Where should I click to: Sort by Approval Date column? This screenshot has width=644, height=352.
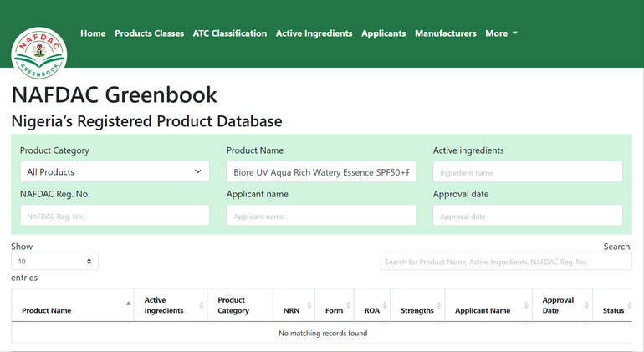562,305
